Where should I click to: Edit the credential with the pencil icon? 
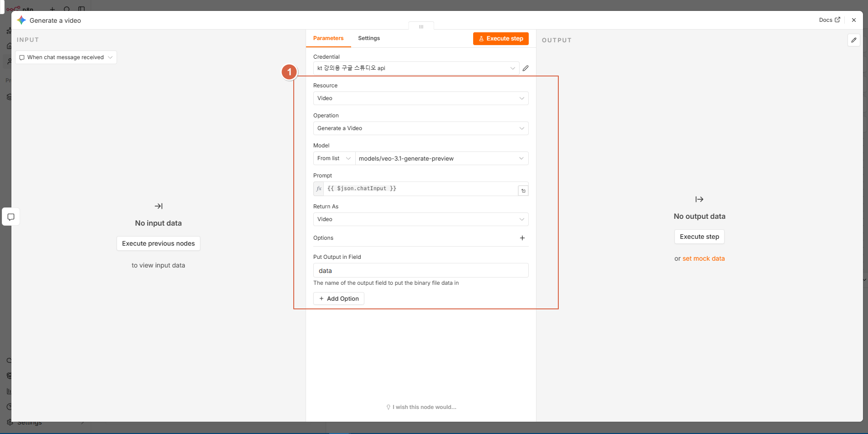(x=526, y=68)
